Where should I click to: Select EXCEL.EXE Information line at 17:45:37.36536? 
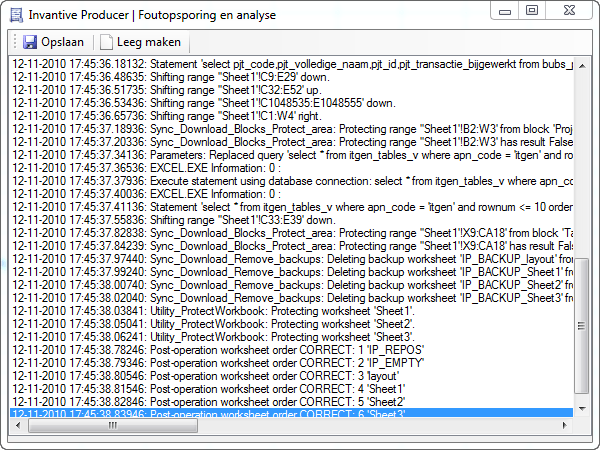(x=292, y=168)
